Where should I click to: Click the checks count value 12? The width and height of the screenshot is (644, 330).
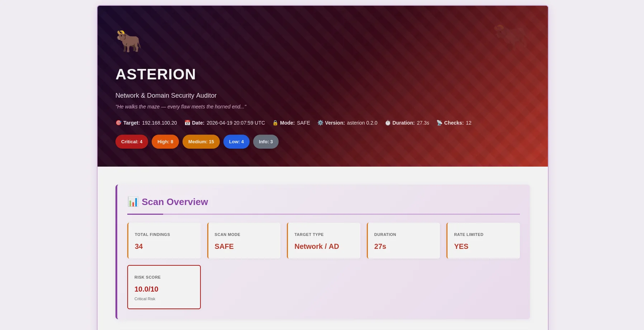[469, 123]
